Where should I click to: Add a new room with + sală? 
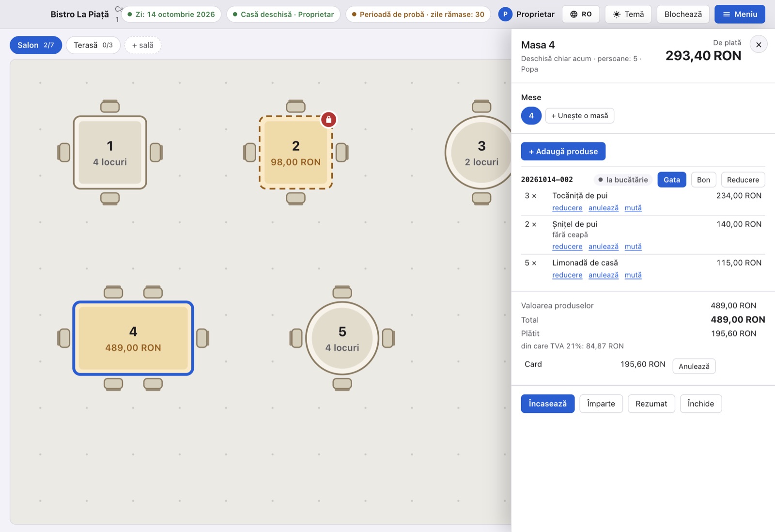tap(143, 45)
